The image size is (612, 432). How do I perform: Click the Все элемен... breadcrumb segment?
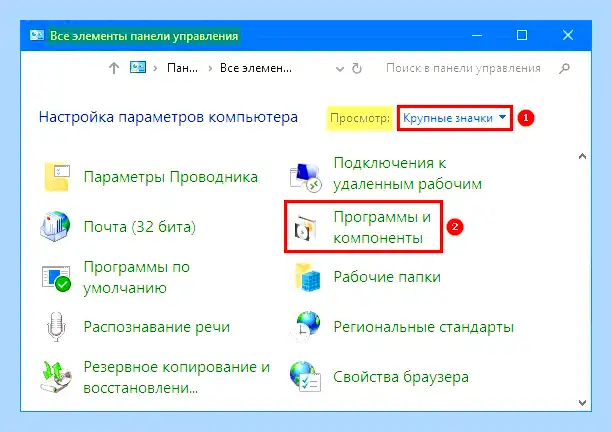[x=256, y=68]
